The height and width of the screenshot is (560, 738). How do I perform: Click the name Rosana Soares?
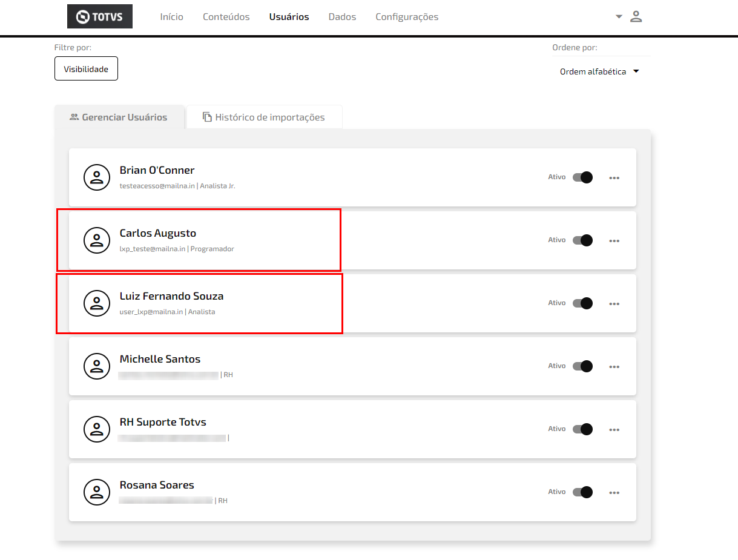coord(157,485)
